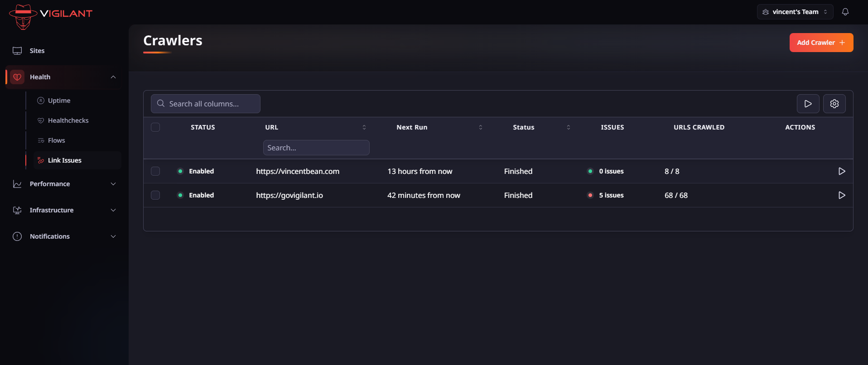Click the run-all play button in the table toolbar

tap(808, 104)
